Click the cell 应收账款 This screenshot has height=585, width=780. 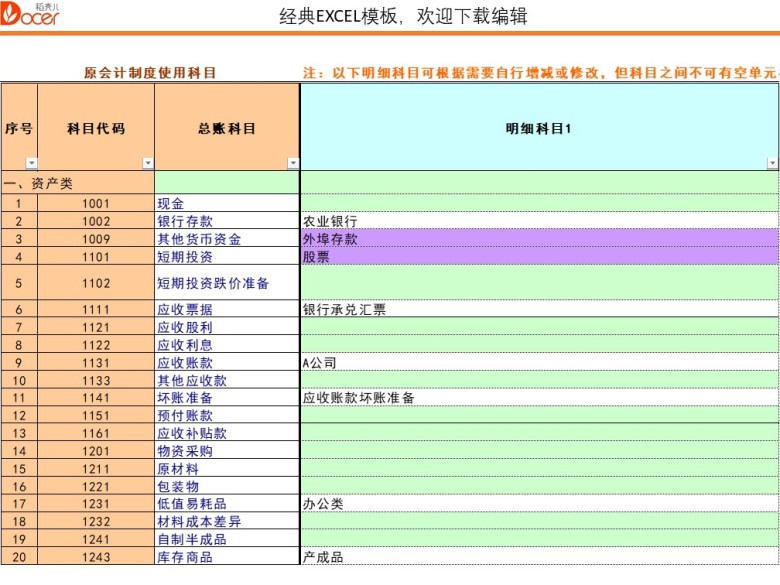tap(227, 363)
